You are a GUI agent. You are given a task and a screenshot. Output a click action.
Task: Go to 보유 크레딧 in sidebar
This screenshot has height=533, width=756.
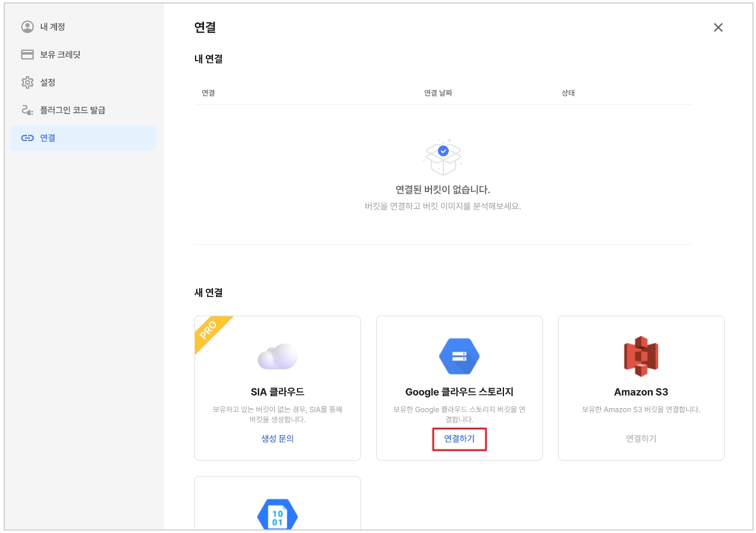point(60,55)
